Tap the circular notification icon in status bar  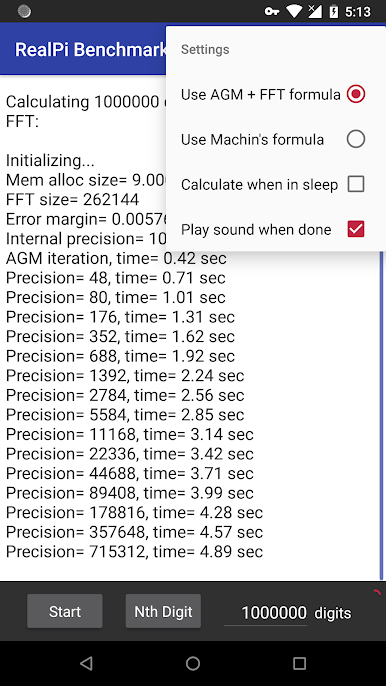point(24,12)
